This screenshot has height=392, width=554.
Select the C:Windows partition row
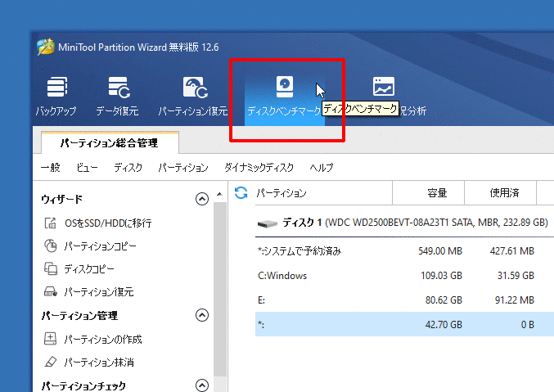tap(393, 276)
